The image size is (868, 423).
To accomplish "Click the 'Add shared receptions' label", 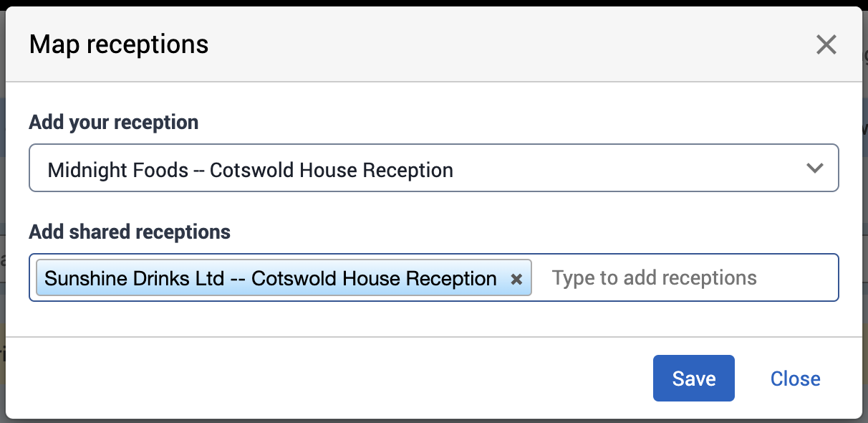I will 130,232.
